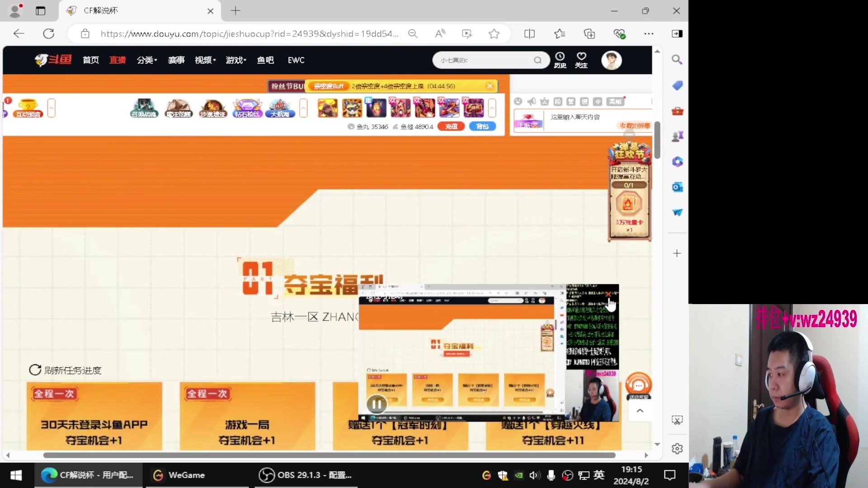Select the 大航海 gift icon

pos(280,108)
